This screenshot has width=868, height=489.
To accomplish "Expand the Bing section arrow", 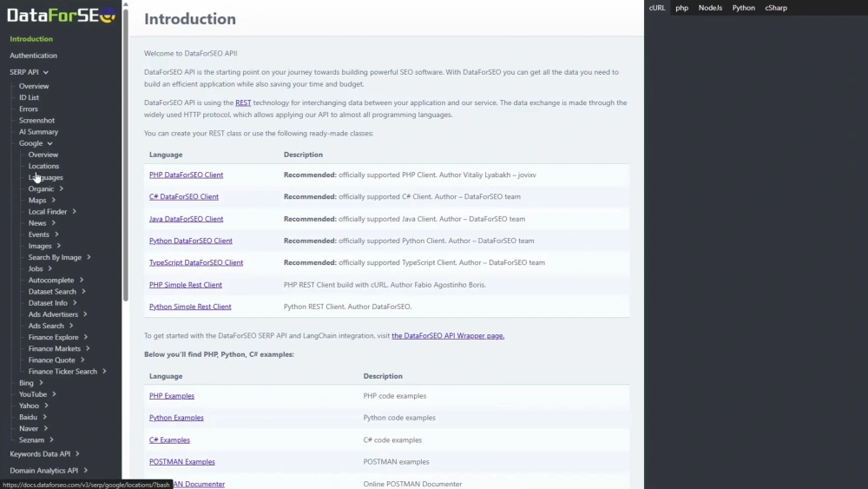I will (x=41, y=383).
